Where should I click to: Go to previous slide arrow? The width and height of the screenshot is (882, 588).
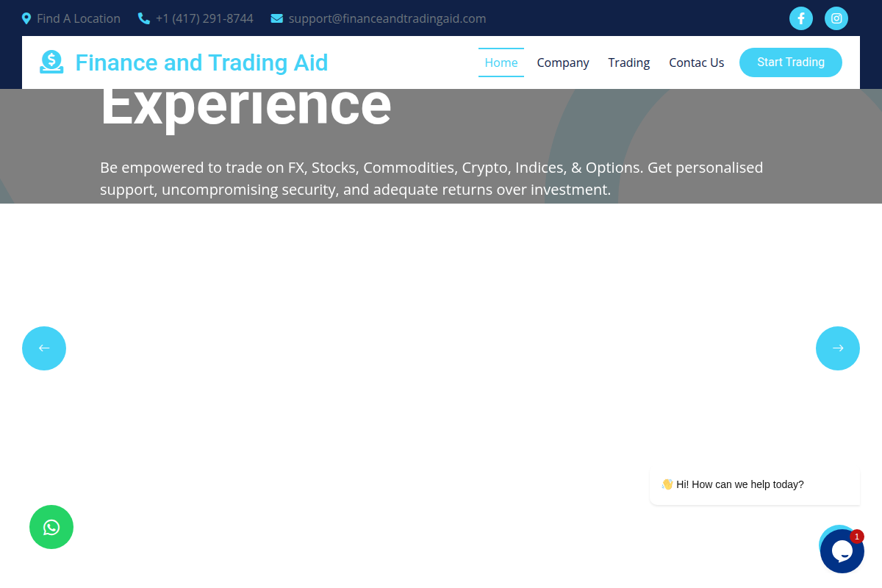pos(44,348)
